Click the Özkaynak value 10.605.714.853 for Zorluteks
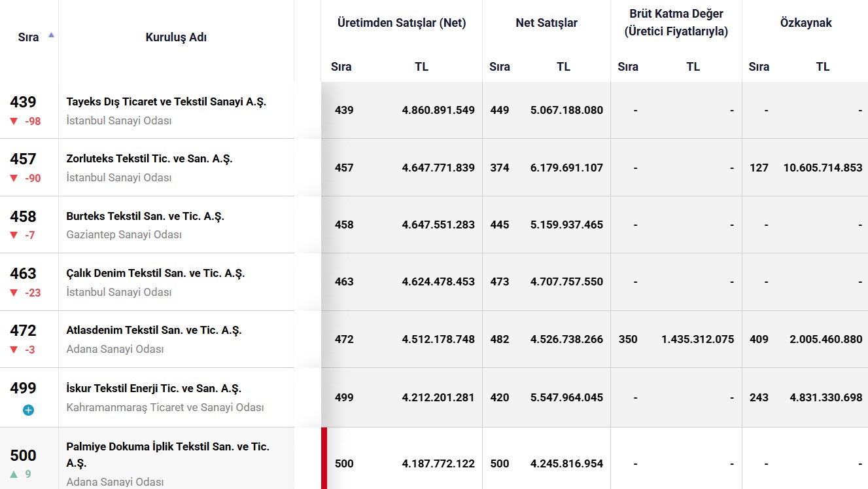Screen dimensions: 868x489 pos(822,168)
